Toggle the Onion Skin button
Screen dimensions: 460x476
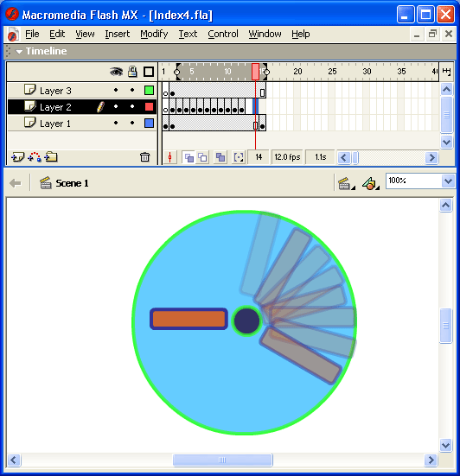[189, 157]
